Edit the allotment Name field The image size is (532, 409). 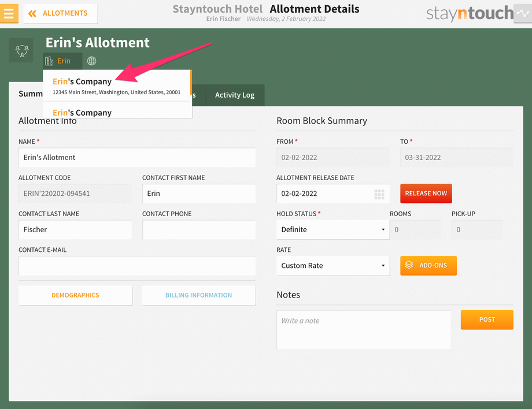click(137, 158)
